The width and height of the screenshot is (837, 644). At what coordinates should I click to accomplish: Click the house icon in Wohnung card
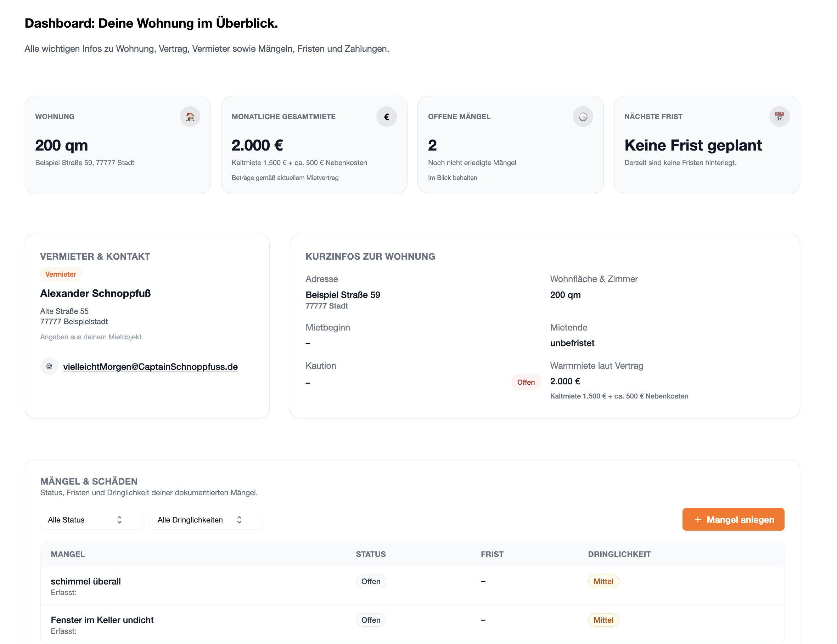tap(190, 117)
